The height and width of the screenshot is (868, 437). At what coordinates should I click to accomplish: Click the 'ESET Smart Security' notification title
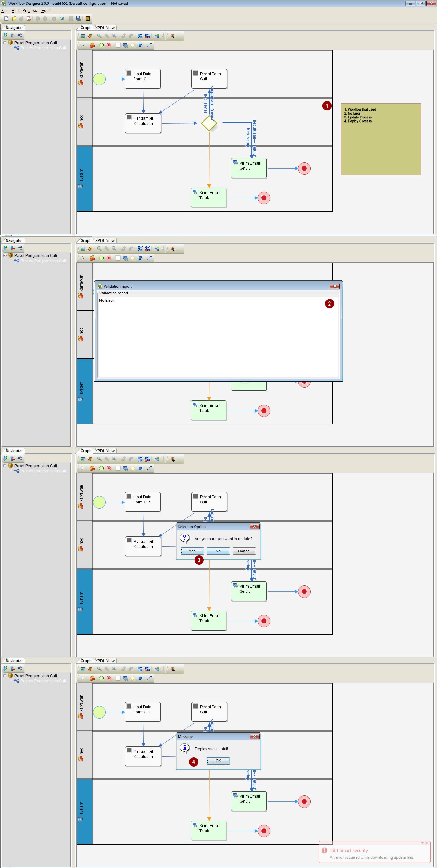(348, 850)
